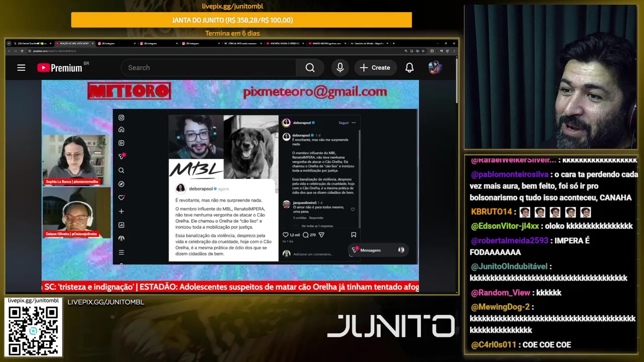Bookmark this page with the star icon
The width and height of the screenshot is (644, 362).
[x=423, y=51]
